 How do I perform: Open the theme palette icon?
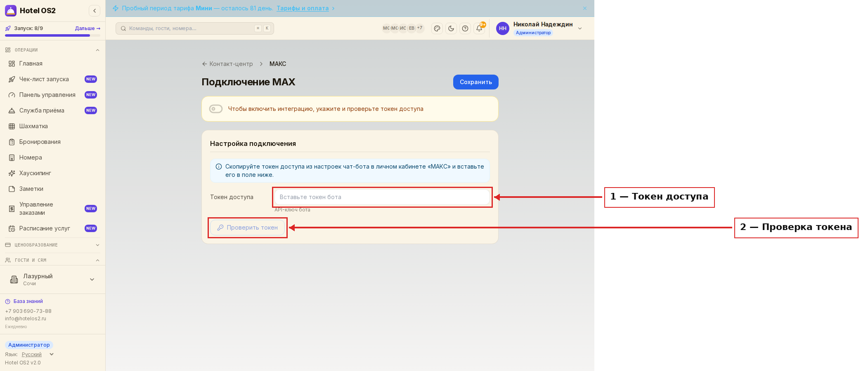[437, 28]
